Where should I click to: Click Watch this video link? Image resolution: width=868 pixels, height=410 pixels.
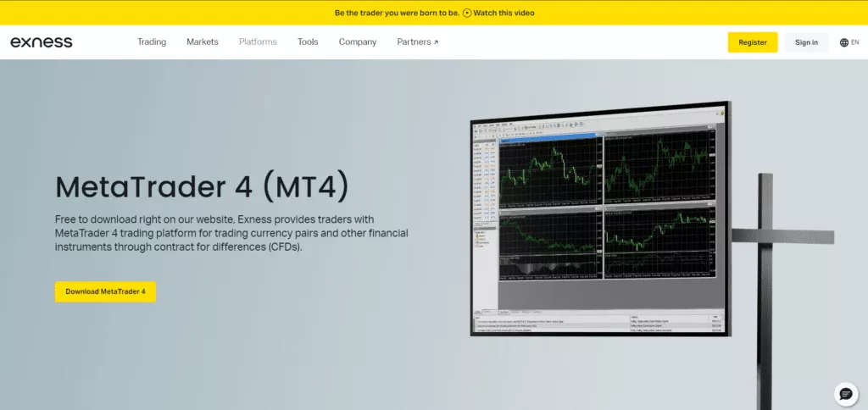[504, 13]
